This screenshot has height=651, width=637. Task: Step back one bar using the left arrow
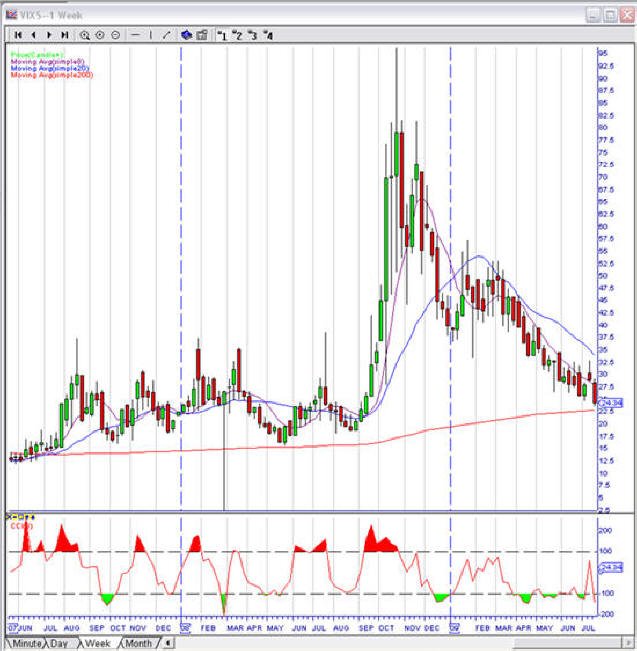(34, 35)
